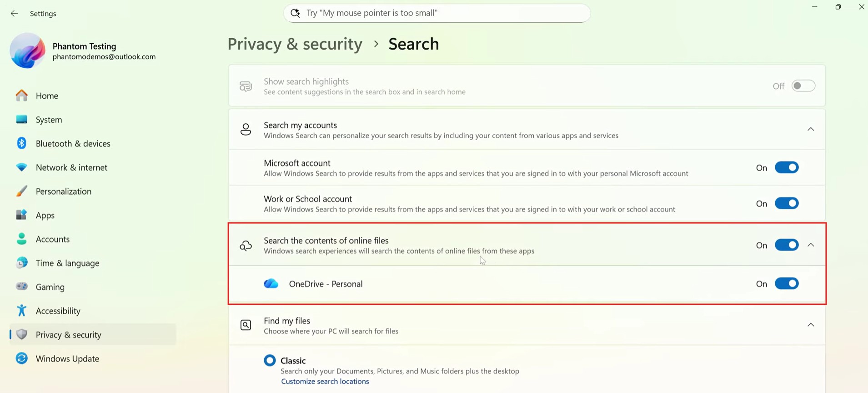The height and width of the screenshot is (393, 868).
Task: Open the Accessibility settings icon
Action: (x=21, y=310)
